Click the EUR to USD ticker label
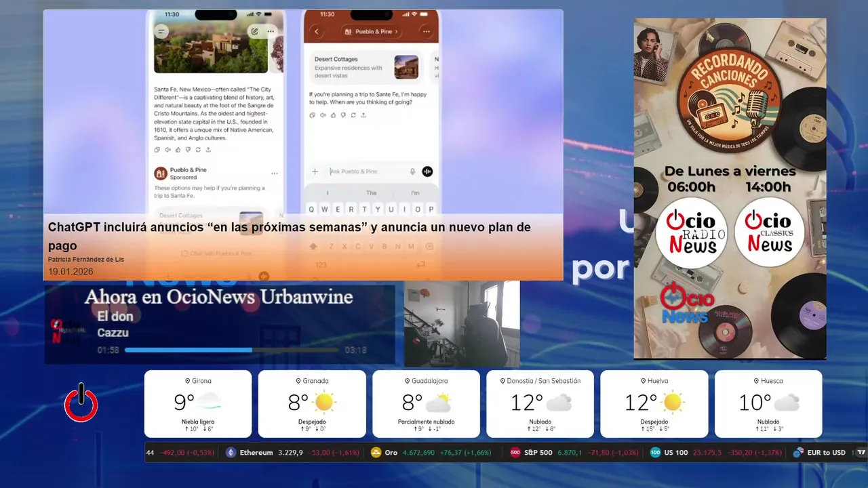The width and height of the screenshot is (868, 488). 826,452
